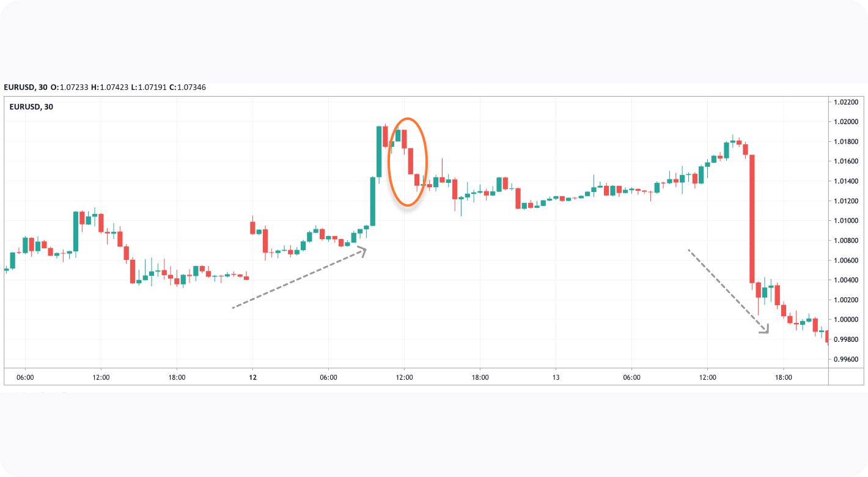The image size is (868, 477).
Task: Select the EURUSD, 30 legend inside chart
Action: tap(32, 107)
